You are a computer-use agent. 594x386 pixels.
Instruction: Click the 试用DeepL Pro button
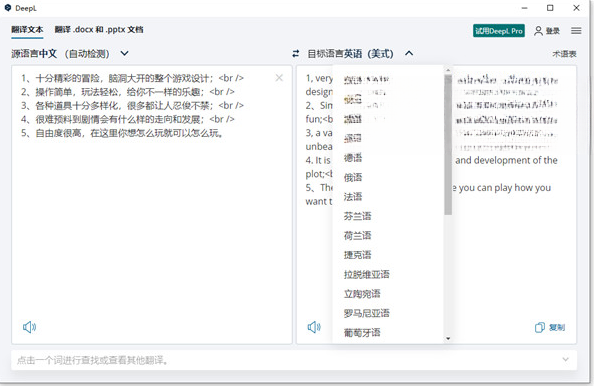[499, 31]
